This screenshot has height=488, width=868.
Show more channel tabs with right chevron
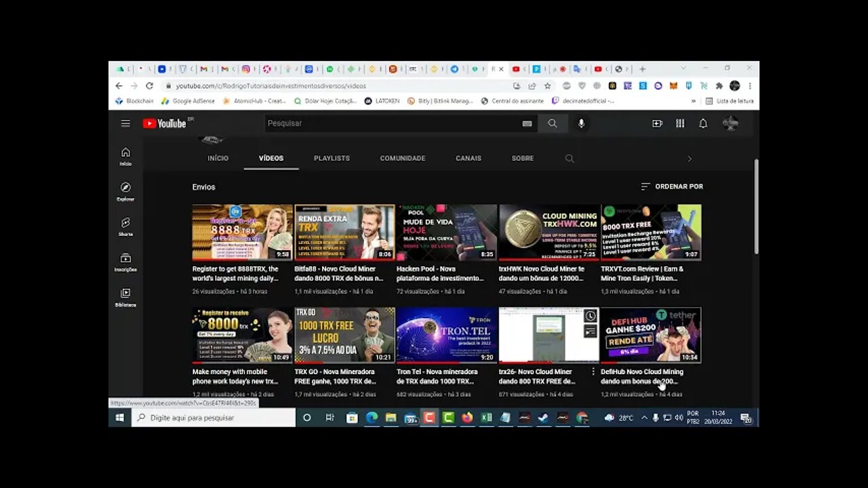coord(690,159)
